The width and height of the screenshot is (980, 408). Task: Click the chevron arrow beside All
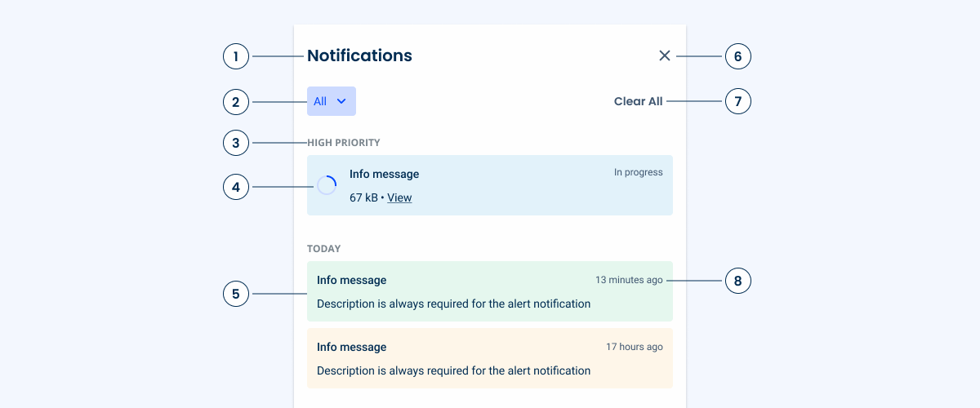(x=342, y=101)
